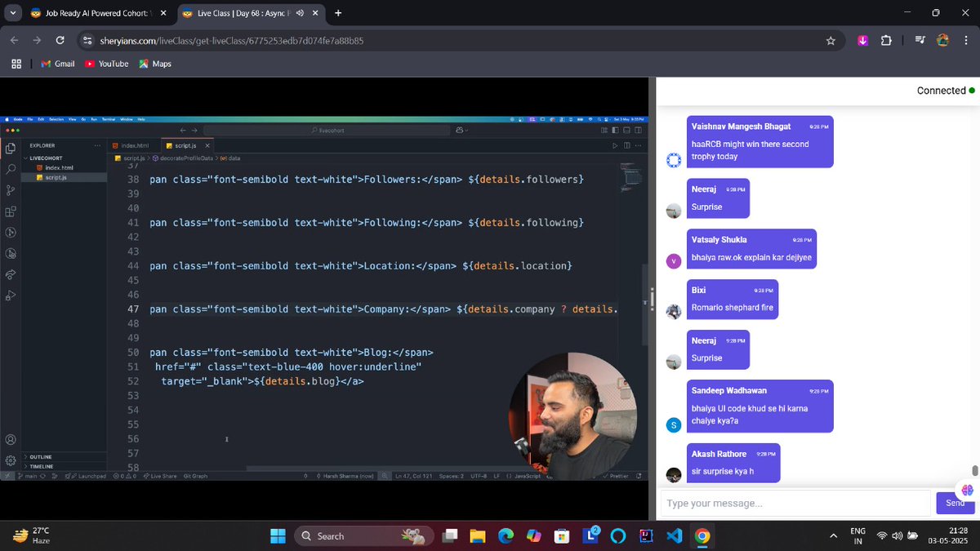Open JetBrains IDE icon on the taskbar
This screenshot has height=551, width=980.
[x=646, y=536]
